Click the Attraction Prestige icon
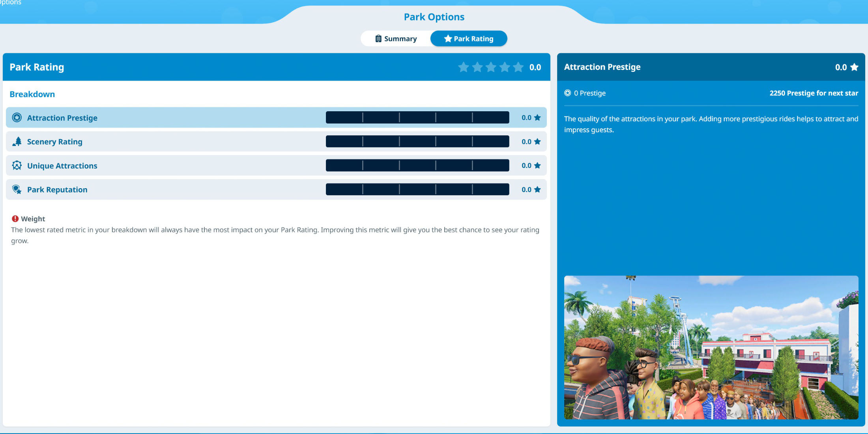Viewport: 868px width, 434px height. pos(17,117)
